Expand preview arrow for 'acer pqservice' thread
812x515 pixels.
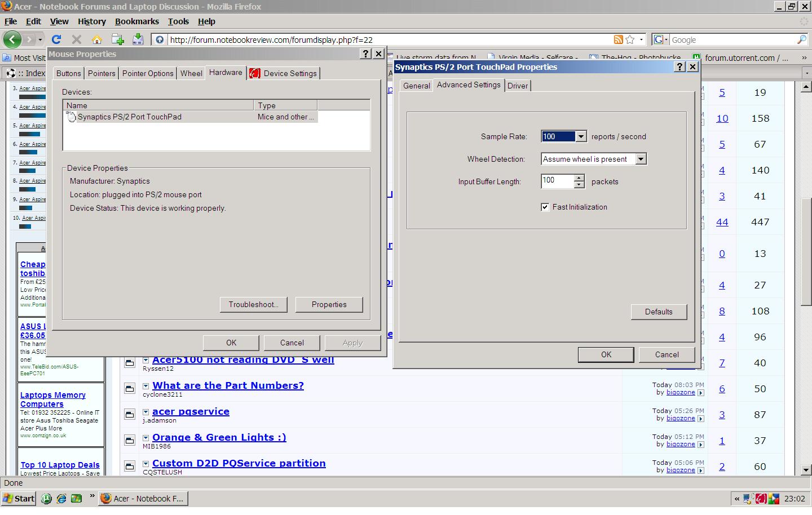point(145,412)
